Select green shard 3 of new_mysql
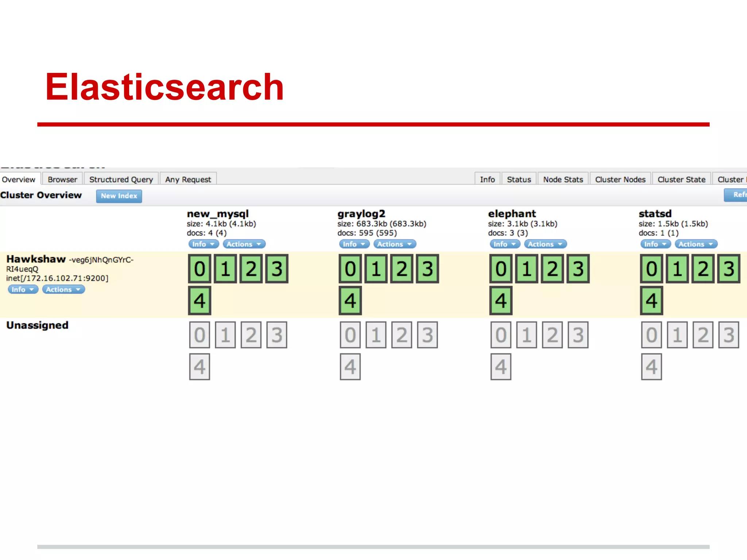 [x=277, y=269]
